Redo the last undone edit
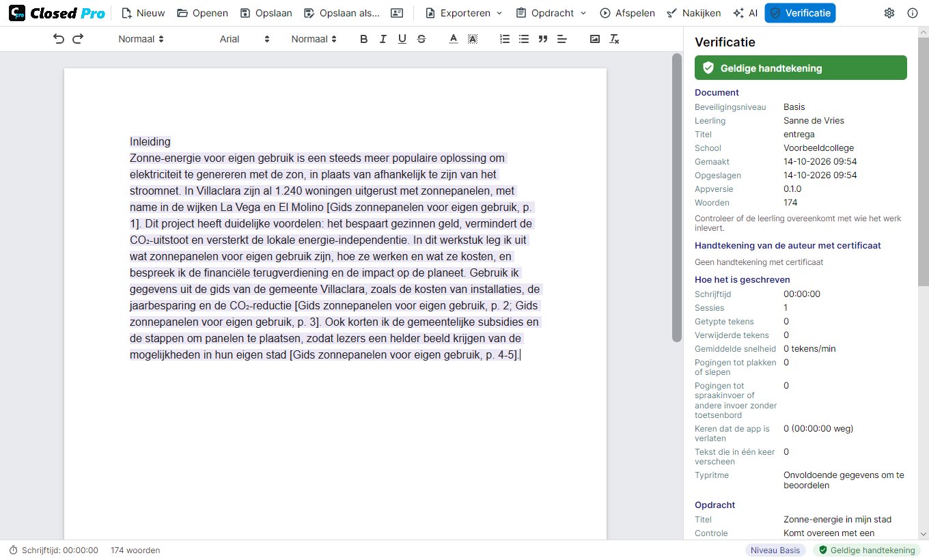929x560 pixels. click(78, 39)
